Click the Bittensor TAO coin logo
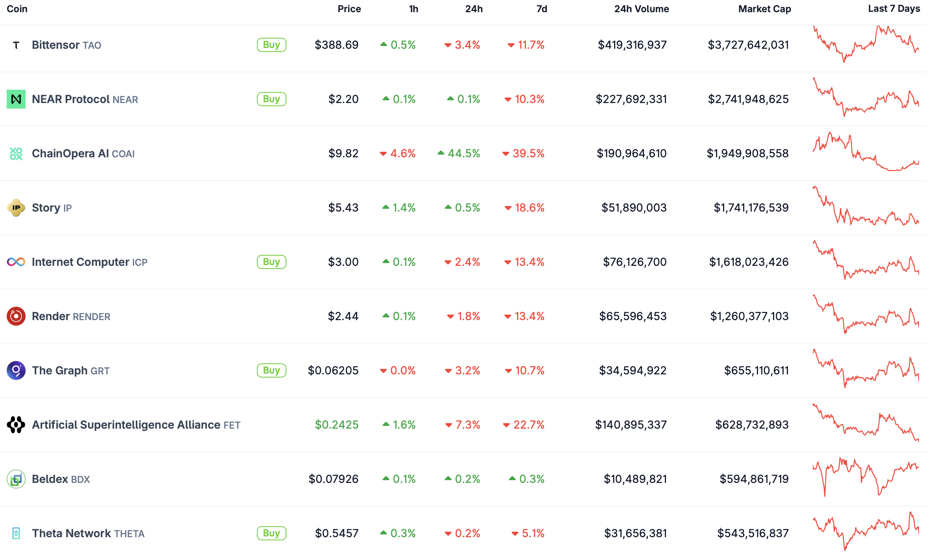Image resolution: width=930 pixels, height=560 pixels. (16, 45)
